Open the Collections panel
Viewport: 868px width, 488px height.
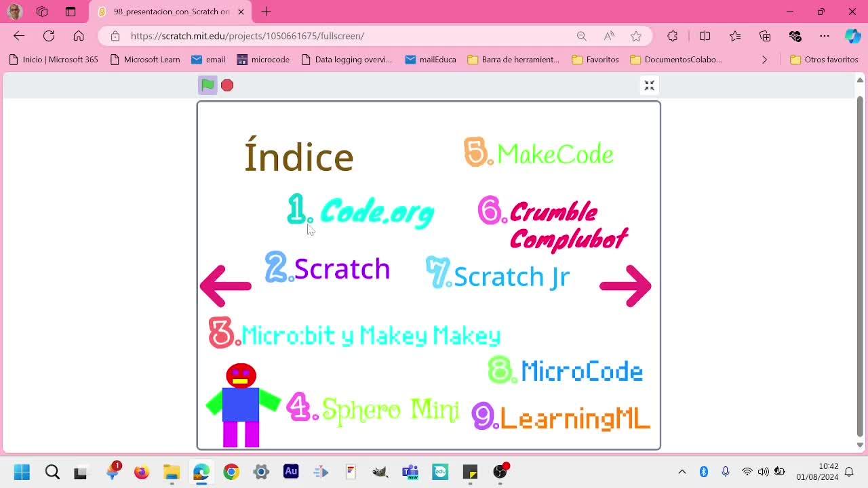pyautogui.click(x=765, y=36)
